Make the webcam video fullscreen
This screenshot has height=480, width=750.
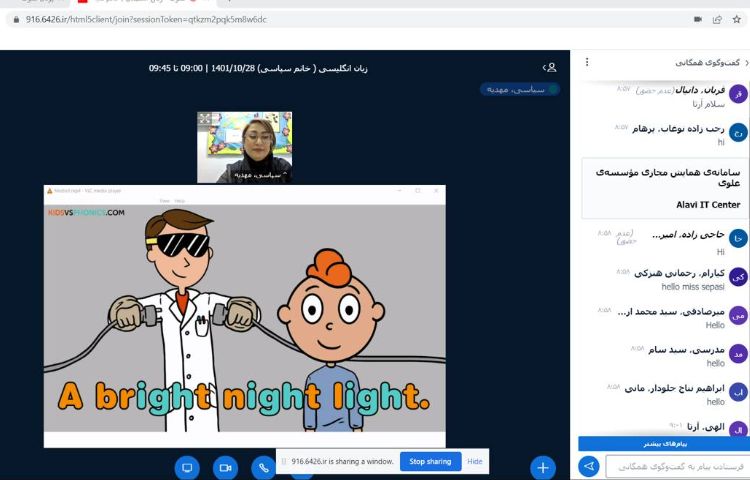tap(205, 119)
